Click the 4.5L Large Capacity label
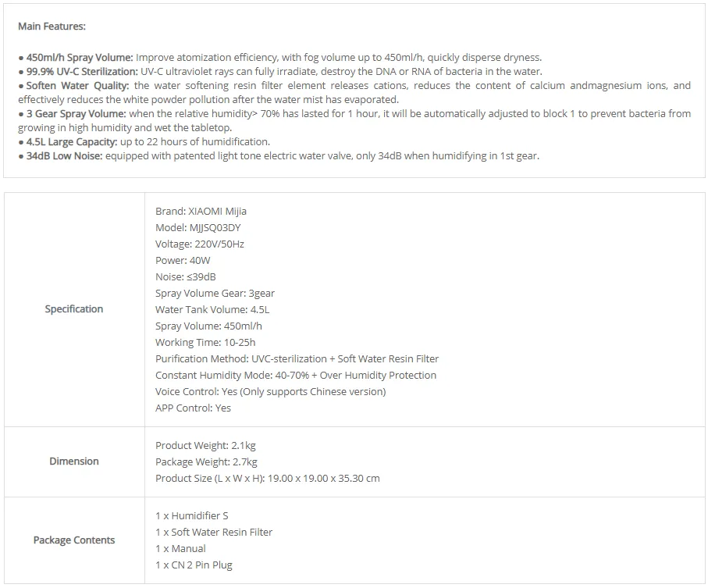The height and width of the screenshot is (588, 708). tap(72, 141)
